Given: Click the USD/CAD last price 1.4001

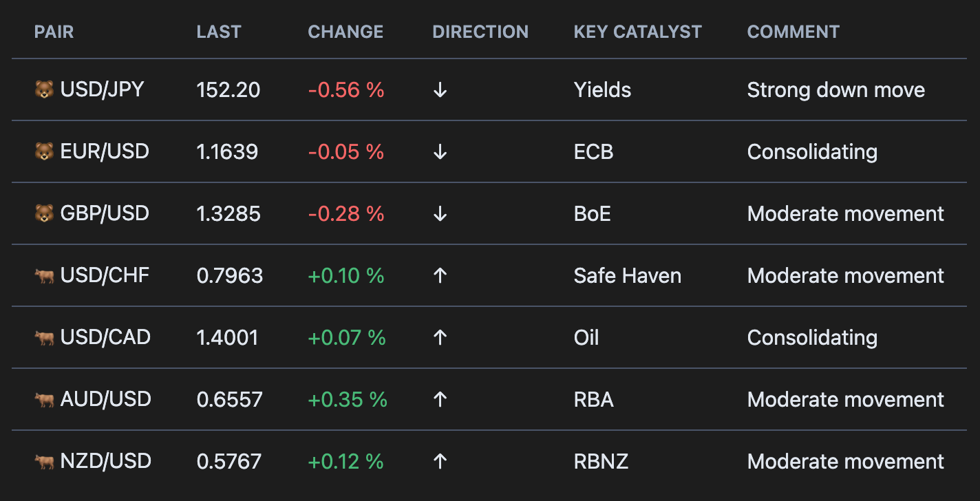Looking at the screenshot, I should click(227, 338).
